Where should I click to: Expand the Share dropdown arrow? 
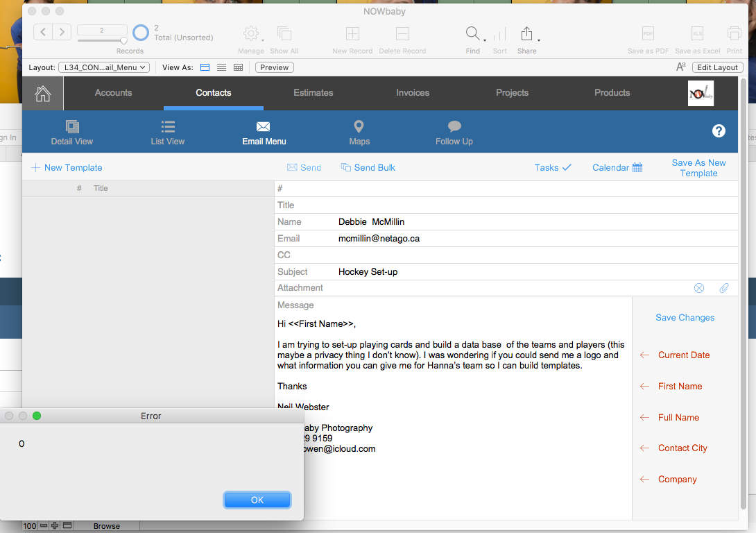[x=538, y=40]
